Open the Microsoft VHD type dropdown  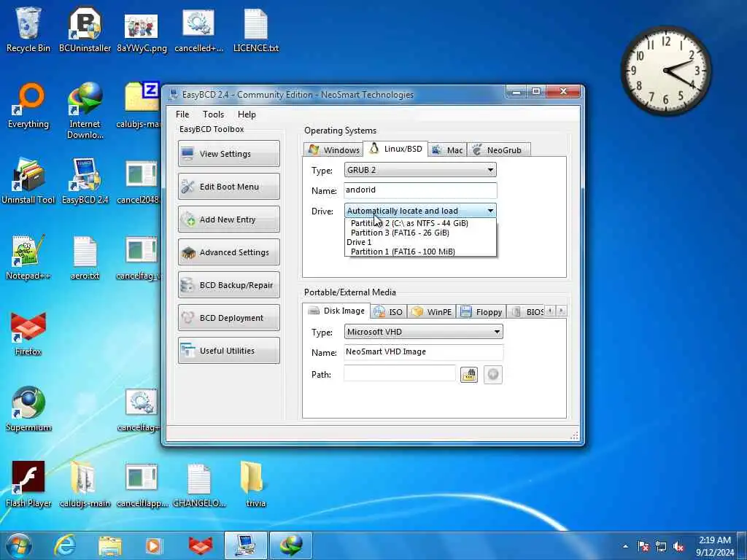(424, 332)
